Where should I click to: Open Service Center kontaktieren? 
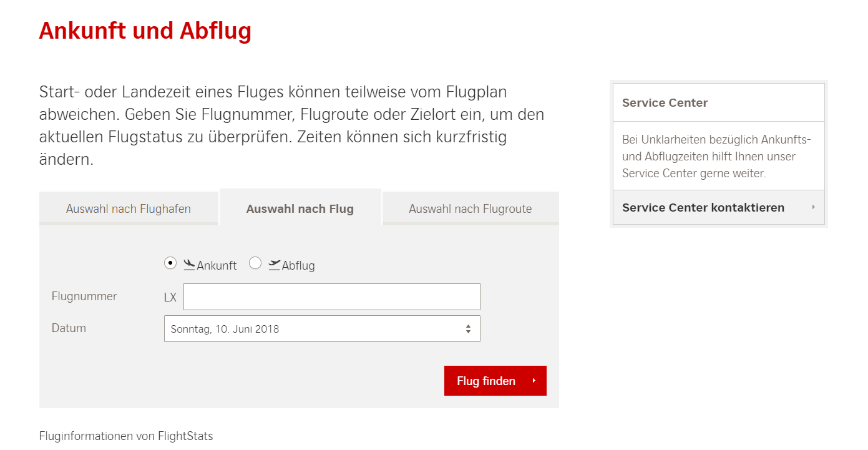click(703, 207)
